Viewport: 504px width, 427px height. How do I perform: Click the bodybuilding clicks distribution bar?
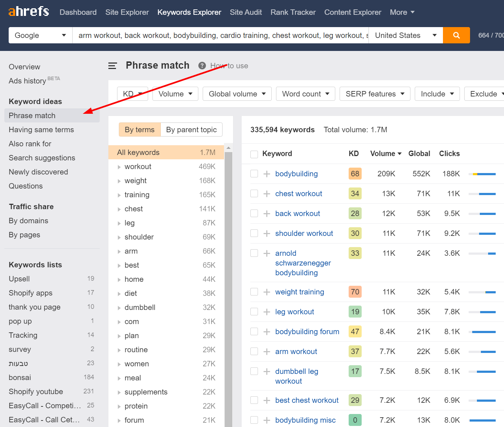click(482, 174)
